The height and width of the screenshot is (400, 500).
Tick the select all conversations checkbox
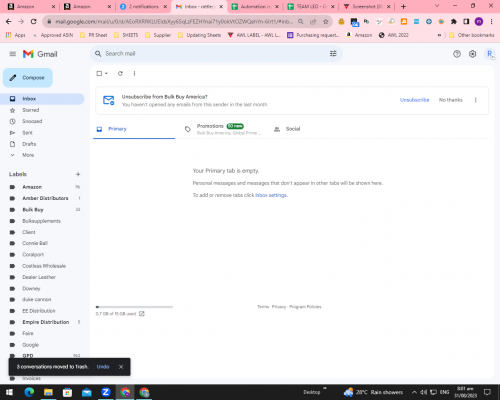point(99,73)
